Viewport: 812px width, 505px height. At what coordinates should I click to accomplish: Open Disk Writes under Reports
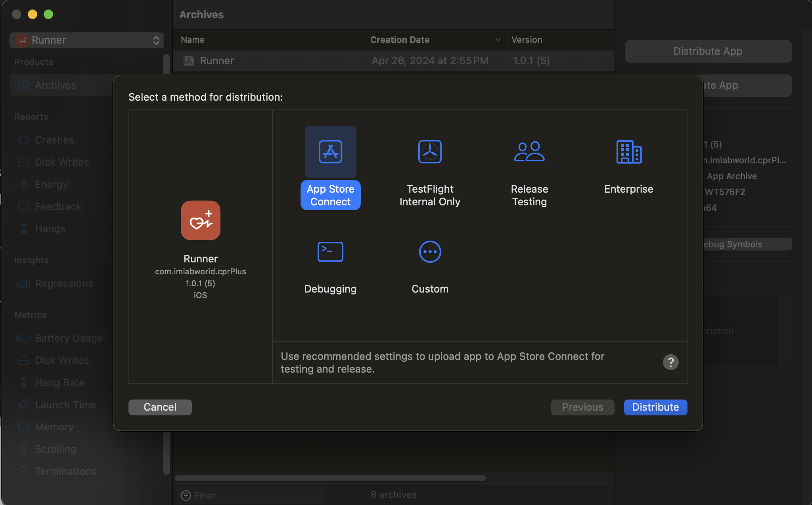click(62, 162)
